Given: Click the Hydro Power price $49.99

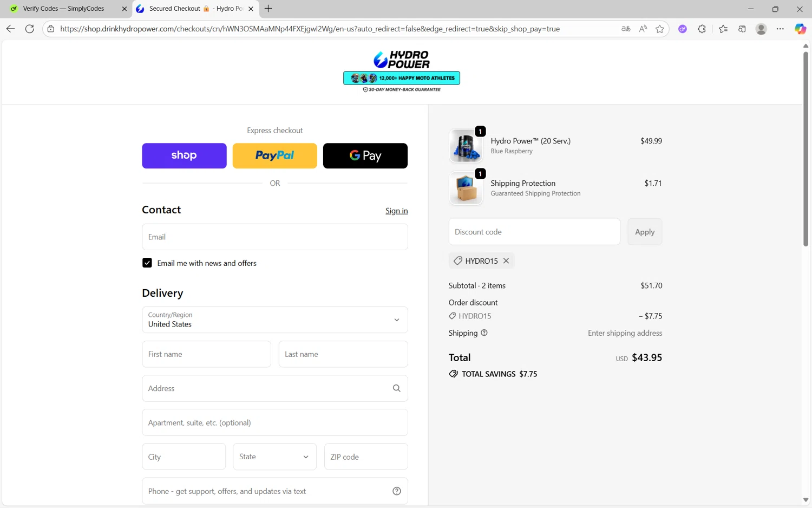Looking at the screenshot, I should 651,141.
